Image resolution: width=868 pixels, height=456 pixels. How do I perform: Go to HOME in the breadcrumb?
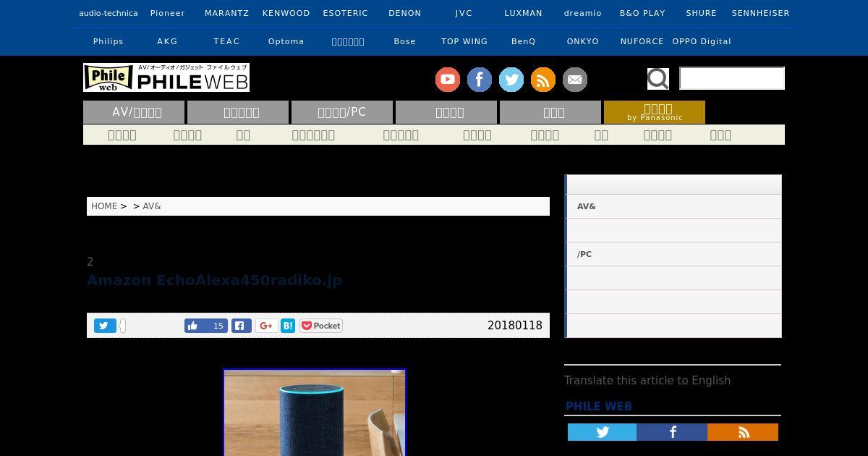(x=104, y=206)
